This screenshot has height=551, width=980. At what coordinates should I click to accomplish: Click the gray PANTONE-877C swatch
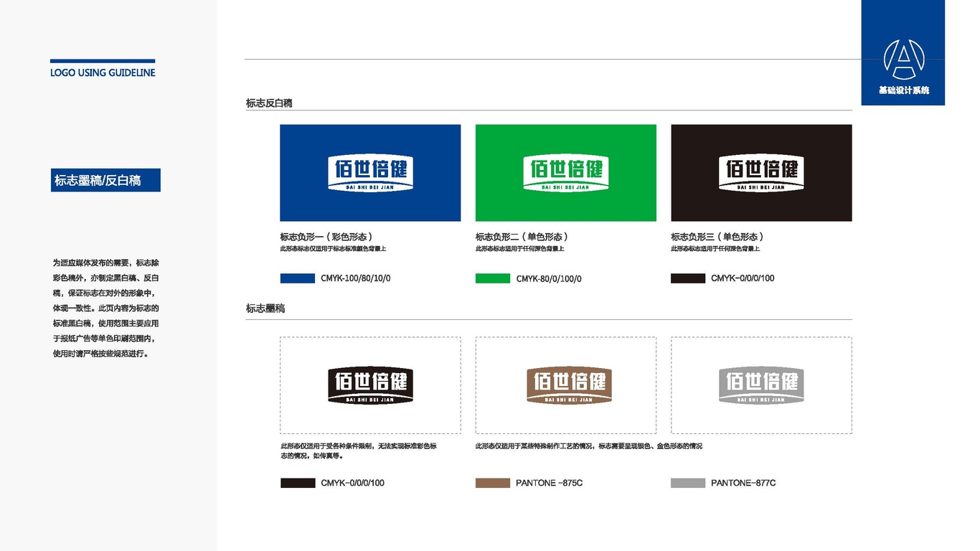point(688,484)
